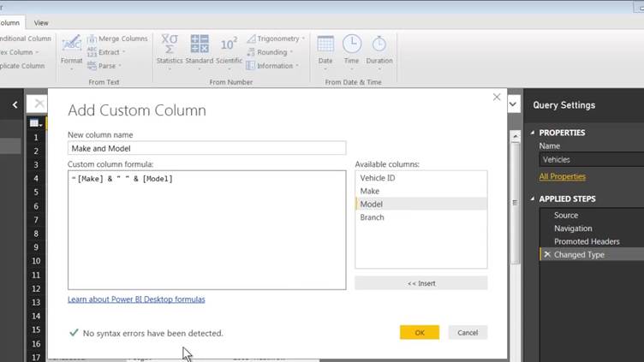This screenshot has width=644, height=362.
Task: Click the query Name field Vehicles
Action: click(592, 159)
